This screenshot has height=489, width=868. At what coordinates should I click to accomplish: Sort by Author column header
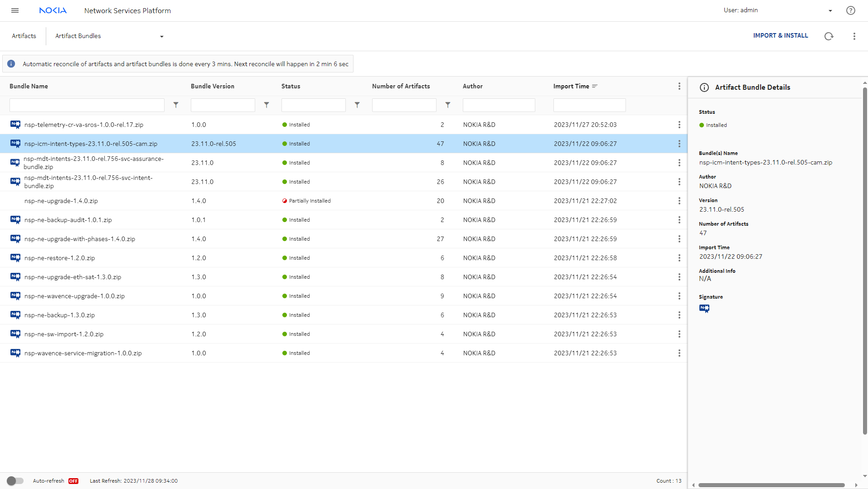pyautogui.click(x=473, y=86)
